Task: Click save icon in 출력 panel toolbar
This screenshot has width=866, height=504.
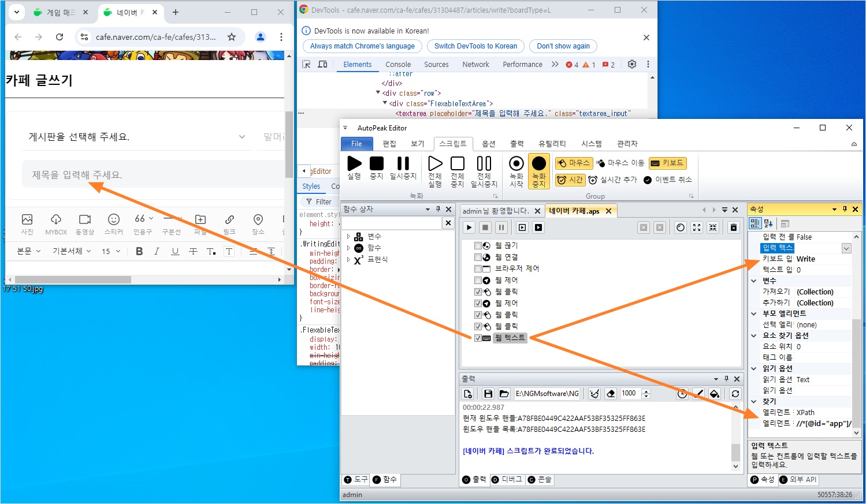Action: 488,394
